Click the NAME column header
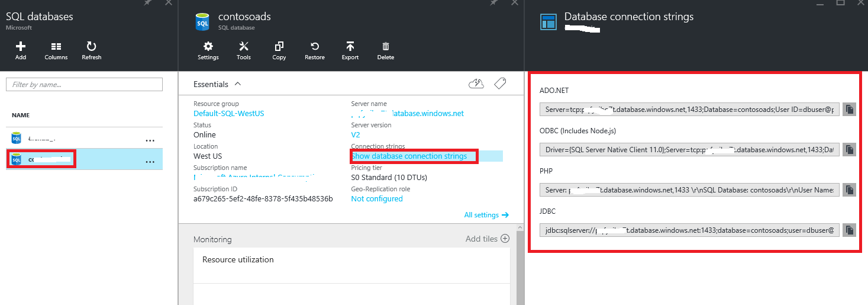The height and width of the screenshot is (305, 868). [21, 115]
